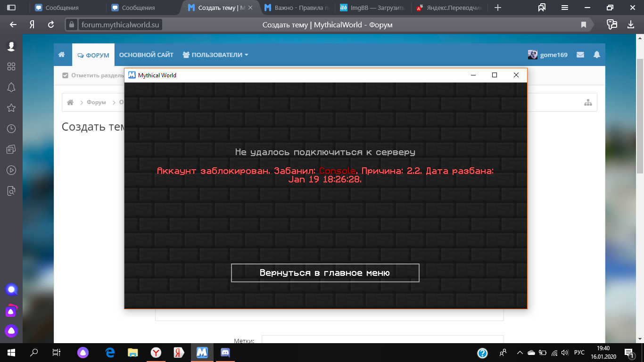Change input language from РУС

(579, 353)
